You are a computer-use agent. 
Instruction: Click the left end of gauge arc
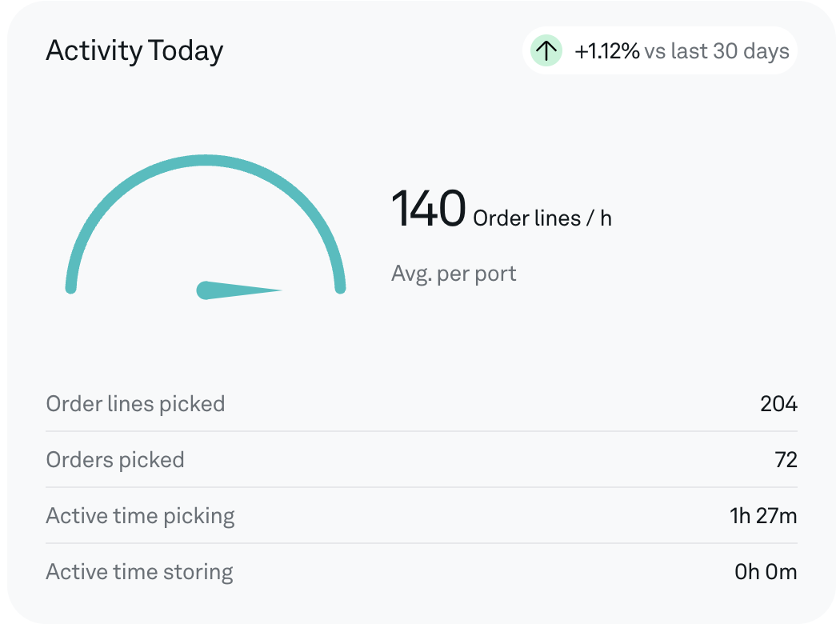coord(70,288)
